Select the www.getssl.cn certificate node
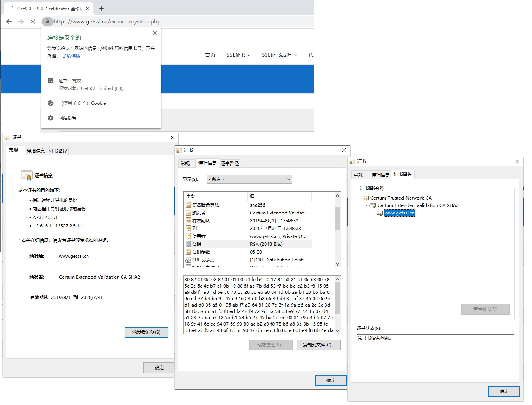This screenshot has height=405, width=532. point(400,213)
